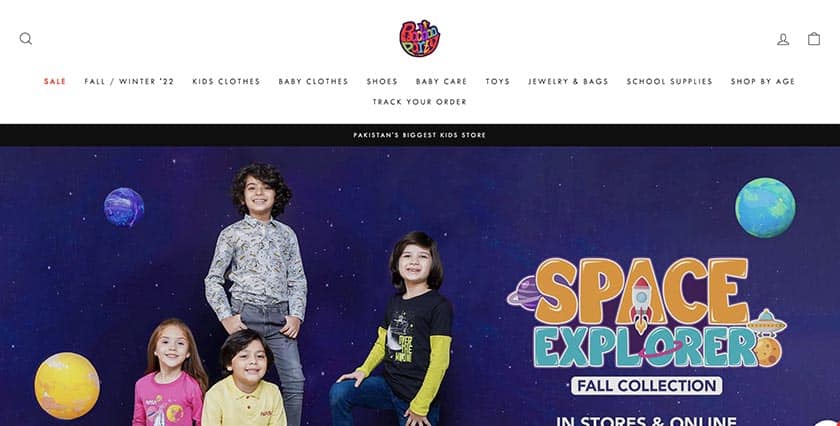Expand the Baby Clothes menu
This screenshot has width=840, height=426.
click(x=313, y=81)
